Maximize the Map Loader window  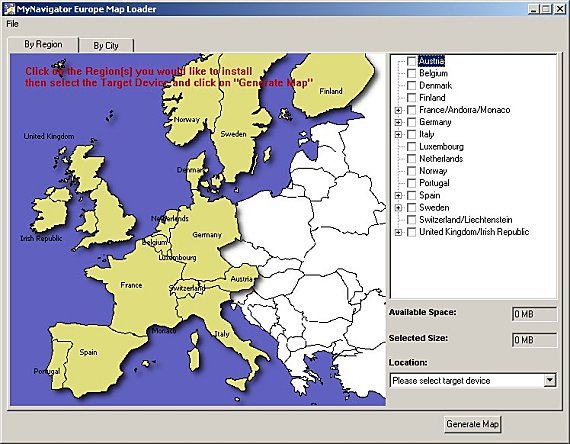tap(546, 9)
